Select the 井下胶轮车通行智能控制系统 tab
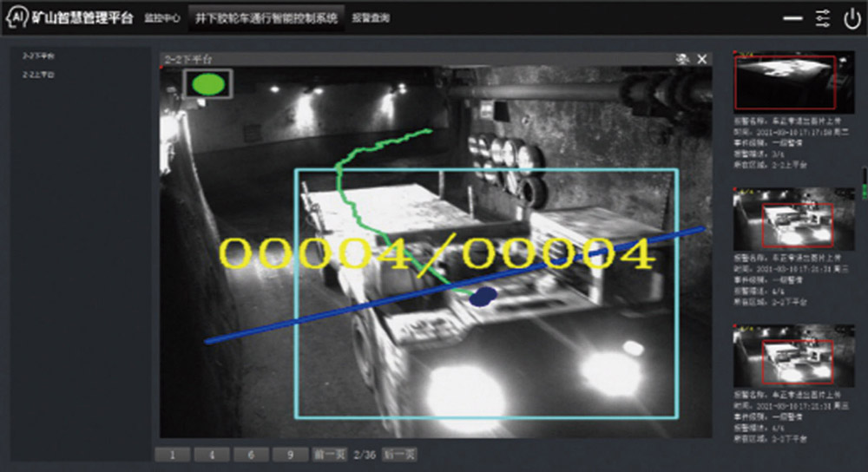This screenshot has height=472, width=868. [266, 18]
